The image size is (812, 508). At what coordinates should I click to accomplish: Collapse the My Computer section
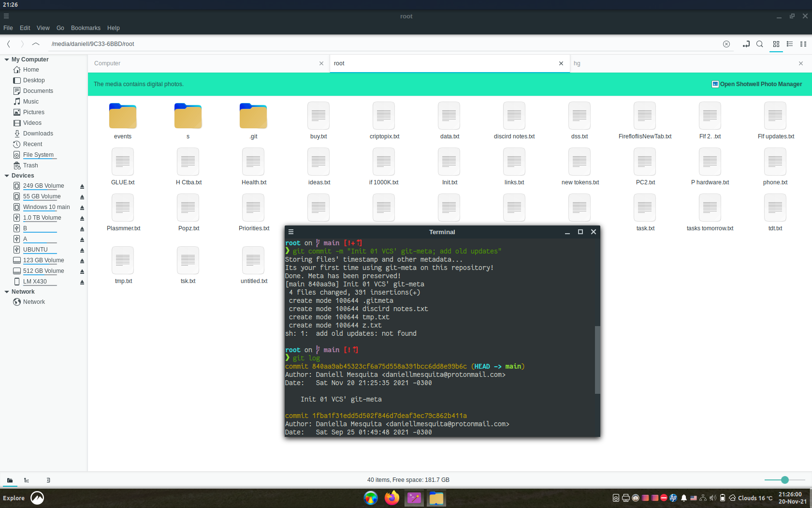click(x=7, y=60)
